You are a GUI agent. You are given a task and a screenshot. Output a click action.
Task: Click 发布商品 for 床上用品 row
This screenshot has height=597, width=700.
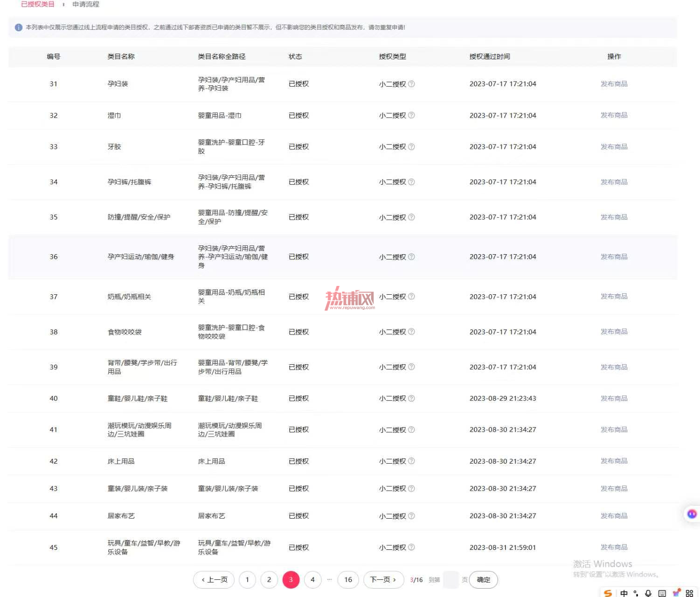614,461
